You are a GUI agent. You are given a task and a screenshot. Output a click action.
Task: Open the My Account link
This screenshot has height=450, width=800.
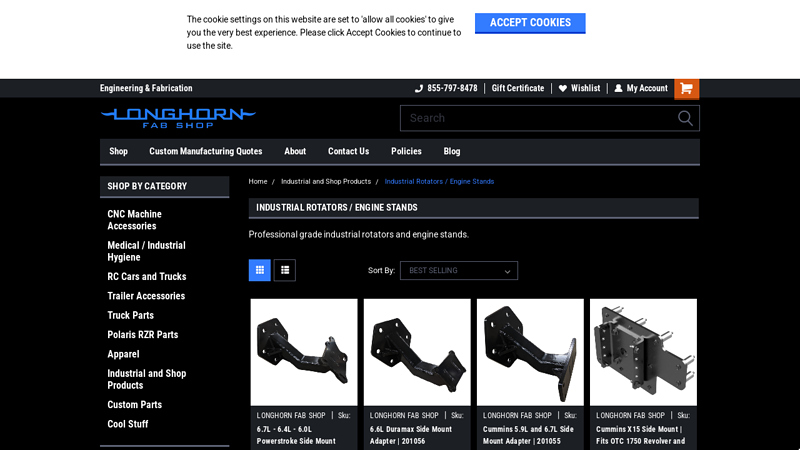click(x=647, y=88)
